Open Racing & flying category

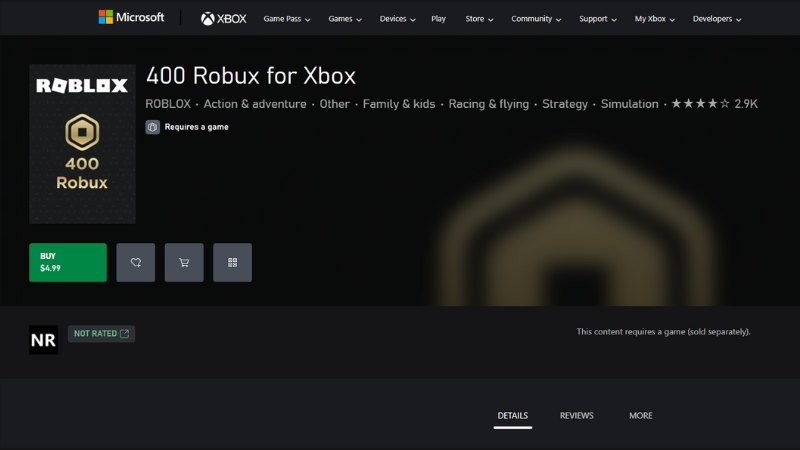tap(489, 104)
